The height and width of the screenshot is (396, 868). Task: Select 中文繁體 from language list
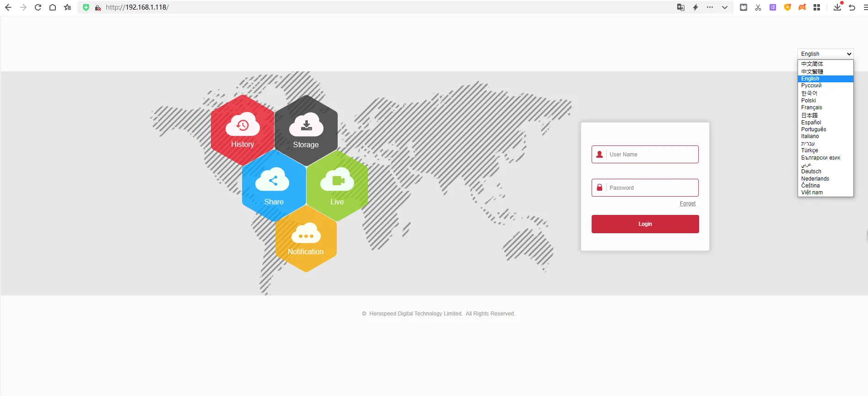[825, 72]
